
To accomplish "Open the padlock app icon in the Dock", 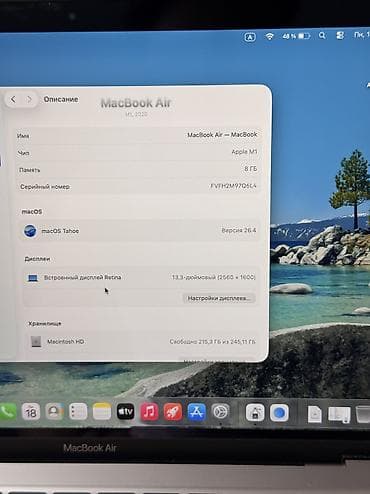I will point(255,413).
